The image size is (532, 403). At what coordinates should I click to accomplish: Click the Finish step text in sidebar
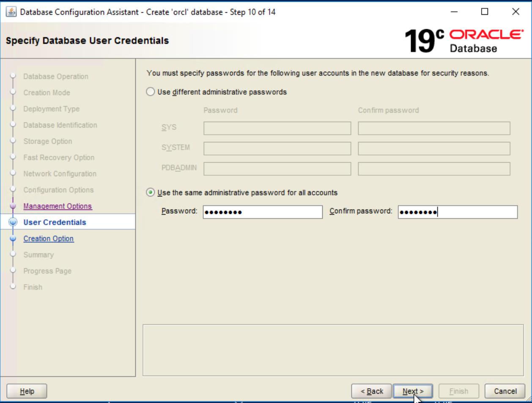point(33,287)
